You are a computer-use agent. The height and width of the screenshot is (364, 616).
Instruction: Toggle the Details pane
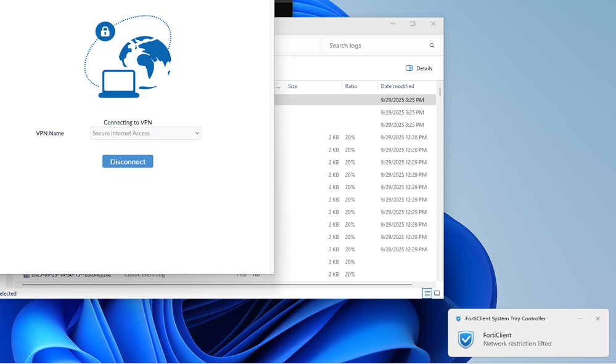[419, 68]
